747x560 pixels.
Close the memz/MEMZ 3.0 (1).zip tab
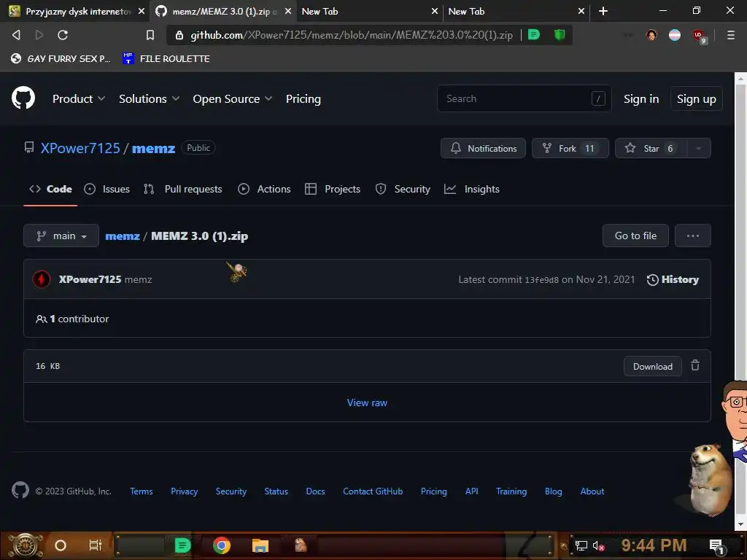(x=287, y=11)
